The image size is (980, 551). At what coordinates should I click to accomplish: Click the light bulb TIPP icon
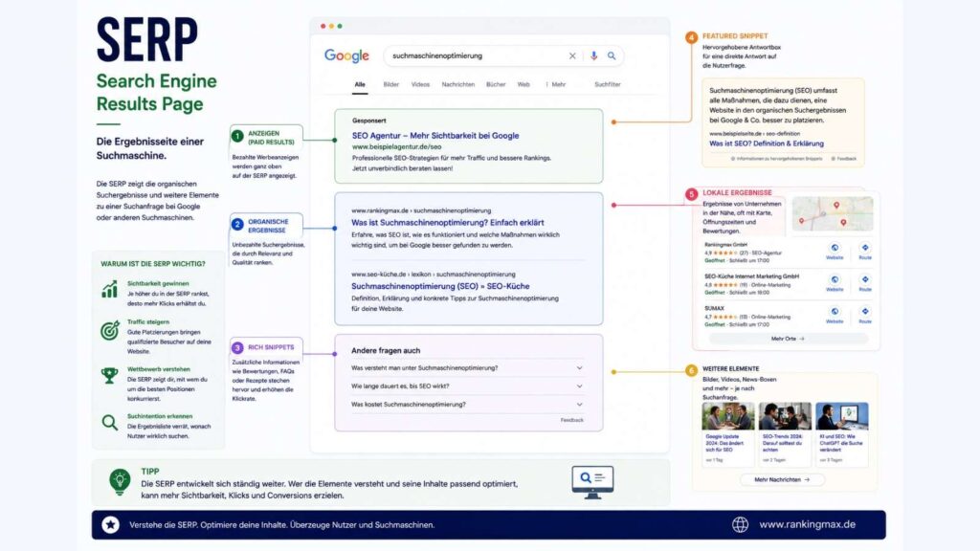tap(120, 482)
